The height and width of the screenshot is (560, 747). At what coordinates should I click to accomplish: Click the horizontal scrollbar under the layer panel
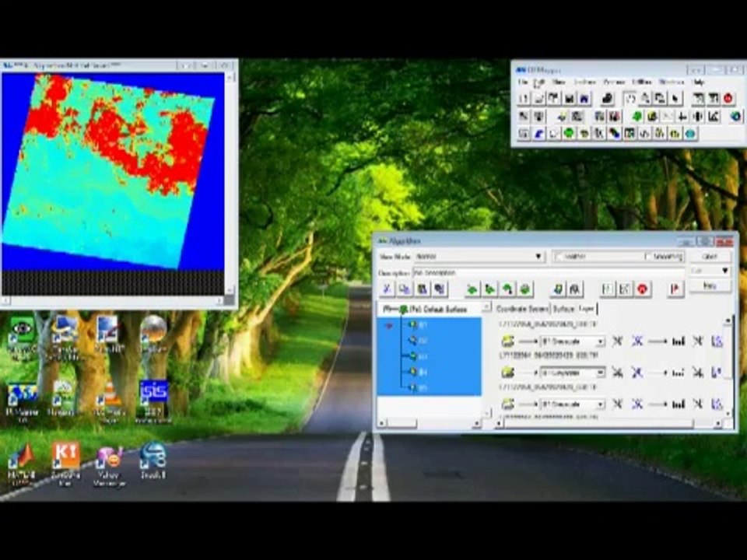[x=608, y=423]
